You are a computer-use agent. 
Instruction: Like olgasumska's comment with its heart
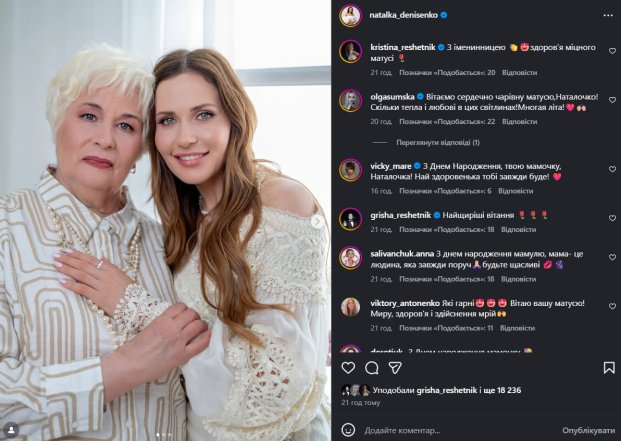click(x=612, y=100)
